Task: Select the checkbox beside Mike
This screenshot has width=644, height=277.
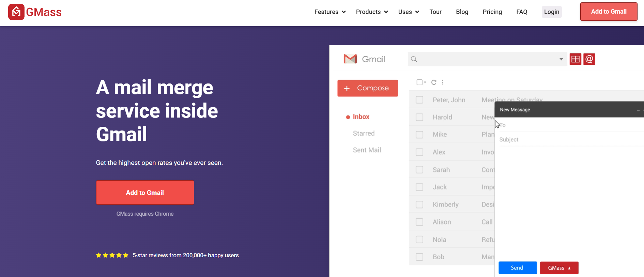Action: point(419,135)
